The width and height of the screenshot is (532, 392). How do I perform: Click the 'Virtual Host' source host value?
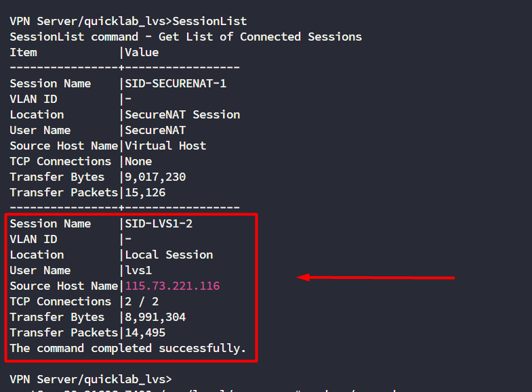pyautogui.click(x=165, y=146)
